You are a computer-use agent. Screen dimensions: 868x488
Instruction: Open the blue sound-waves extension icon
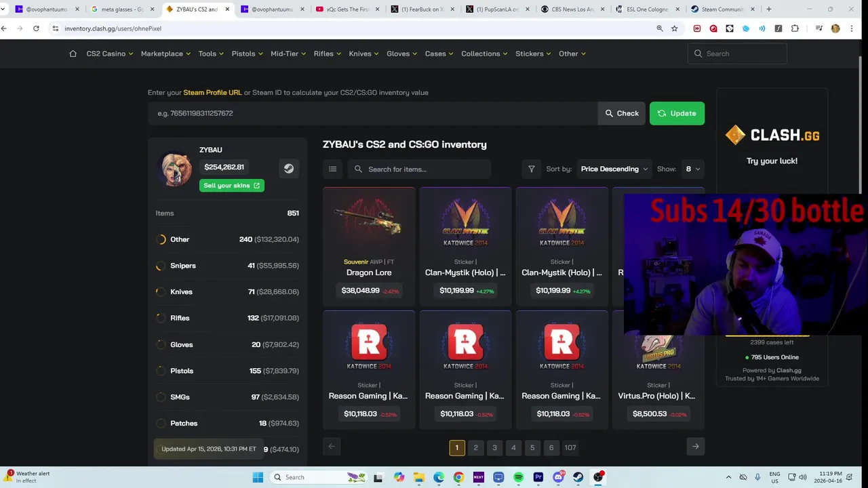click(762, 28)
